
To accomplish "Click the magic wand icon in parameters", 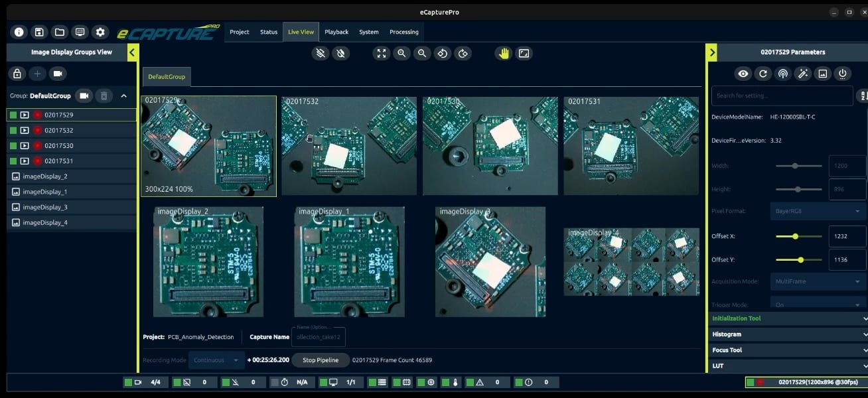I will (803, 74).
